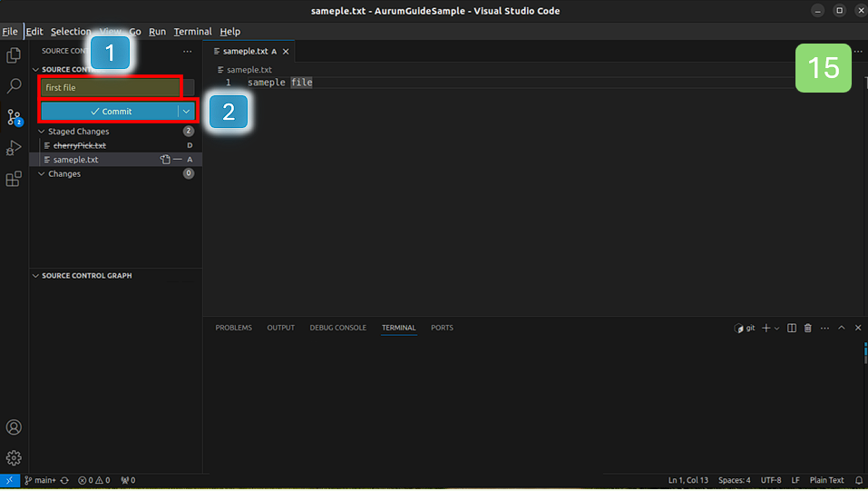Image resolution: width=868 pixels, height=491 pixels.
Task: Open new terminal launch profile dropdown arrow
Action: coord(776,328)
